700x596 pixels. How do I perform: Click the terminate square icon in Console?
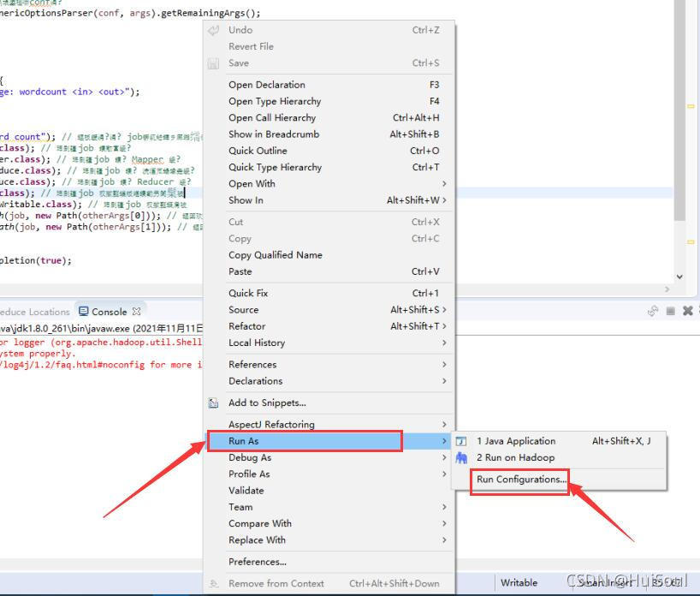[x=671, y=311]
